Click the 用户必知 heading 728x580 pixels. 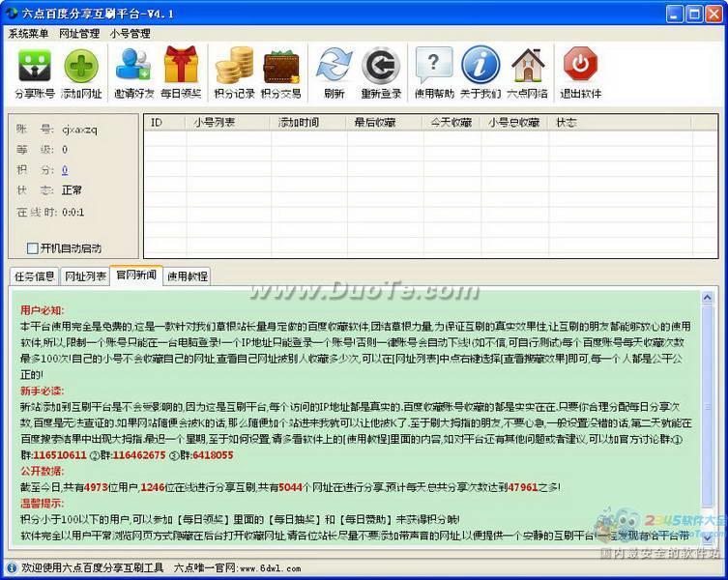[43, 310]
